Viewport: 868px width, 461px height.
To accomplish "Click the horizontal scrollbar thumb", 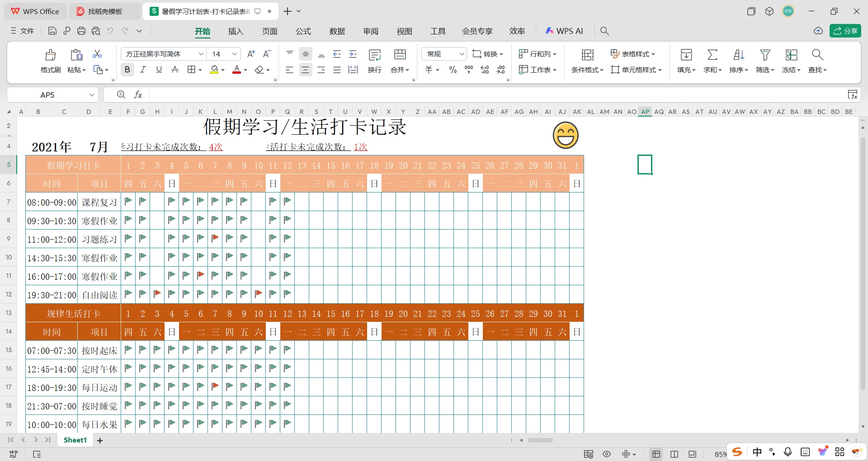I will click(x=540, y=440).
